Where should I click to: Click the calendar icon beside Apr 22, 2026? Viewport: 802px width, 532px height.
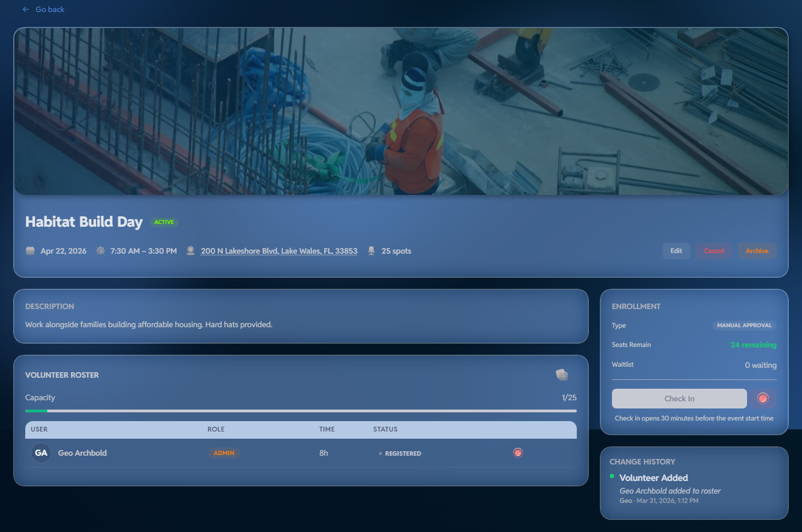(30, 251)
